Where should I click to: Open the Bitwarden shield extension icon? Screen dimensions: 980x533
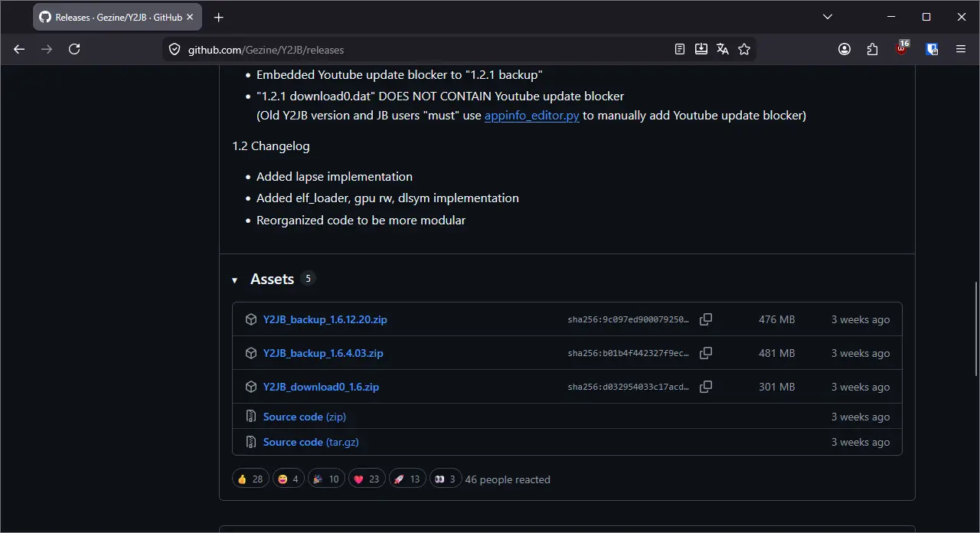coord(932,49)
